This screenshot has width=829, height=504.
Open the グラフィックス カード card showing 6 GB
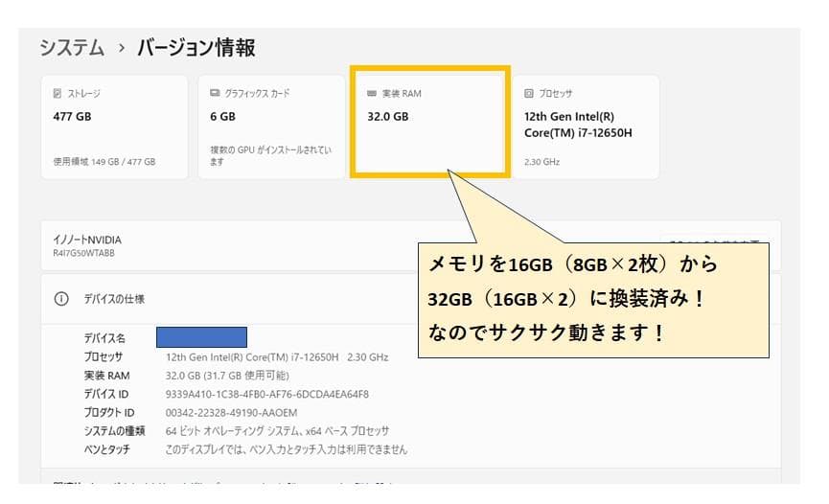pos(271,126)
